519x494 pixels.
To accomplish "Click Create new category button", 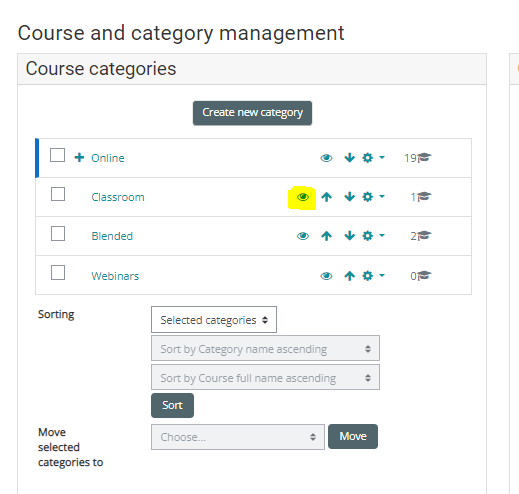I will 252,113.
